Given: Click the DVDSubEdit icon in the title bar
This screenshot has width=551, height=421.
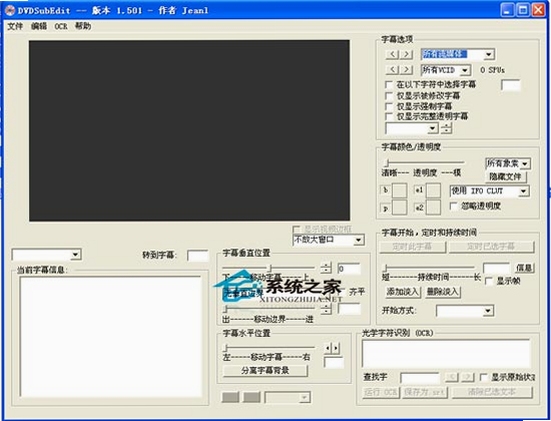Looking at the screenshot, I should pos(10,10).
